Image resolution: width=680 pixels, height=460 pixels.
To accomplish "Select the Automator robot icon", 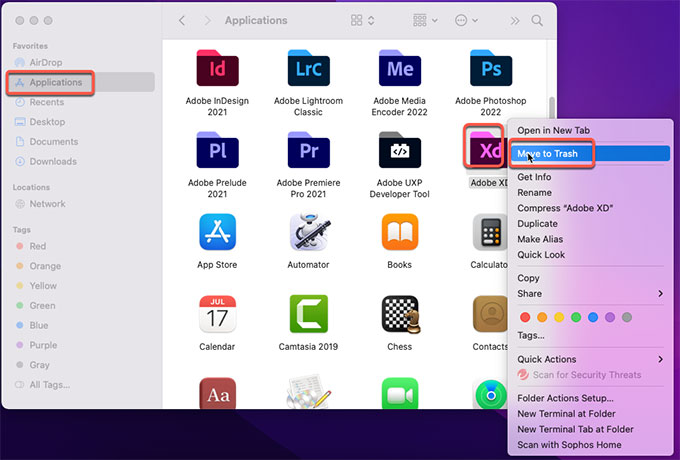I will (308, 232).
